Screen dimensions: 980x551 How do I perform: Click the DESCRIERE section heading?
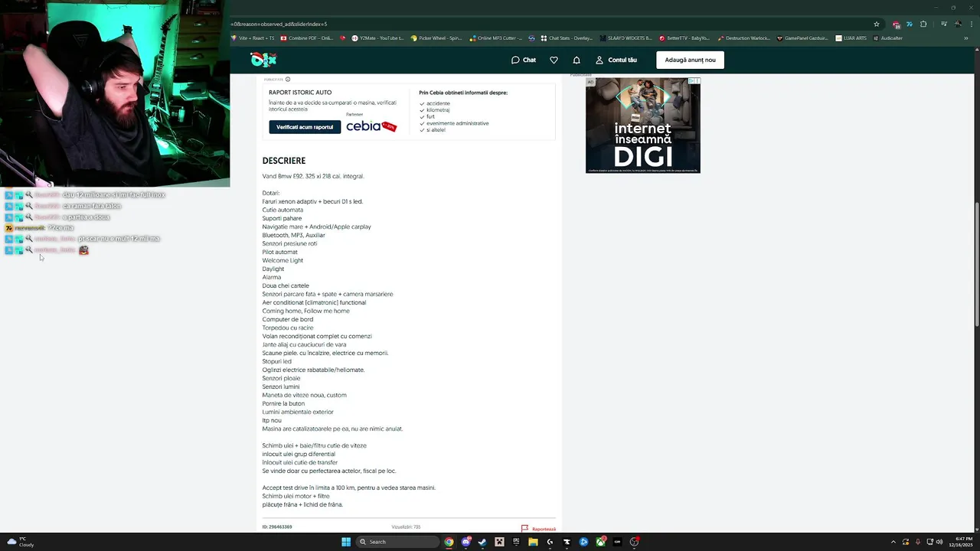[284, 161]
